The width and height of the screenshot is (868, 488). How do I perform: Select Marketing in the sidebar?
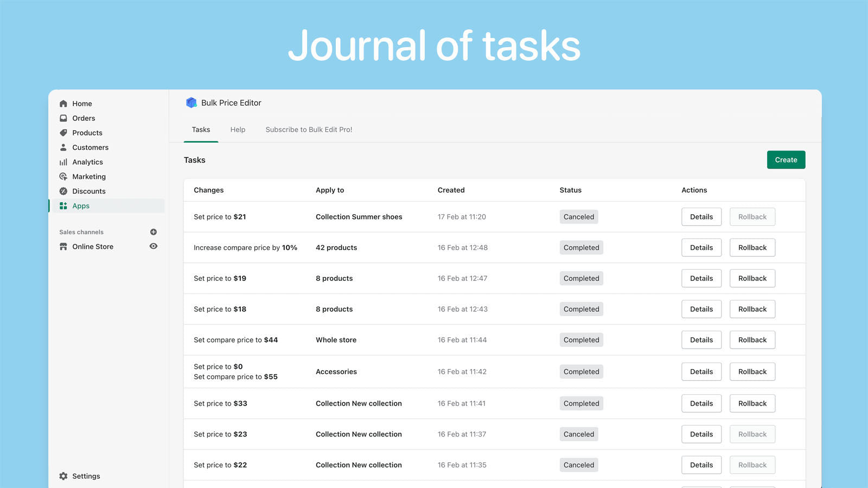tap(88, 176)
